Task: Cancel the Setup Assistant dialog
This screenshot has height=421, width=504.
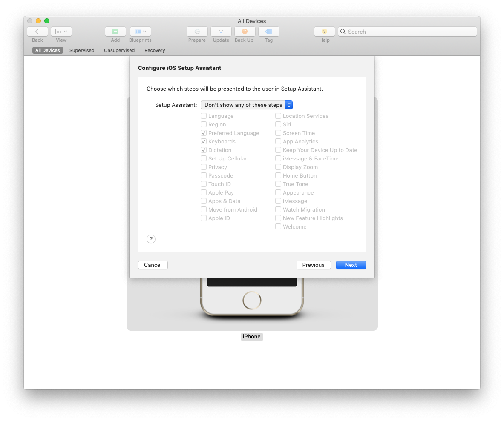Action: tap(153, 265)
